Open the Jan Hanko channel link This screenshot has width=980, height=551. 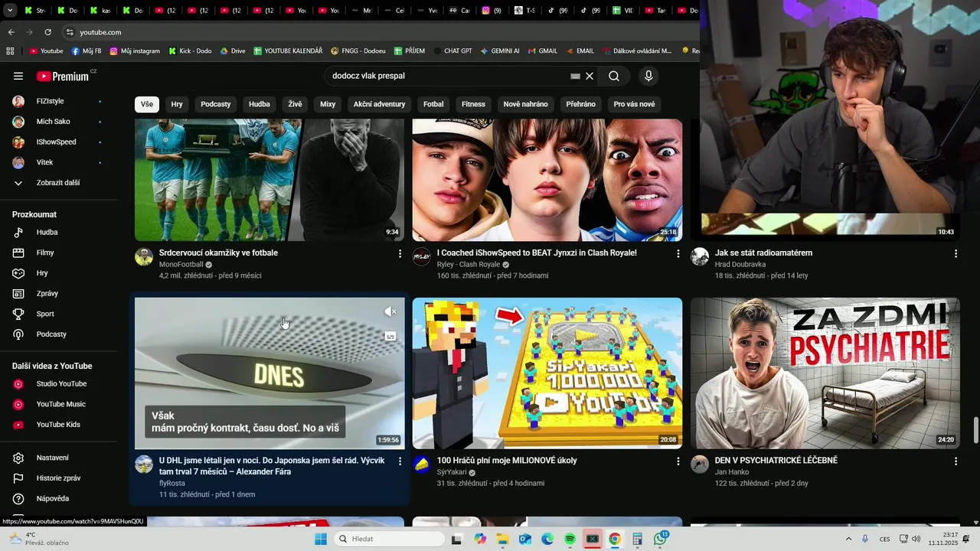[732, 472]
